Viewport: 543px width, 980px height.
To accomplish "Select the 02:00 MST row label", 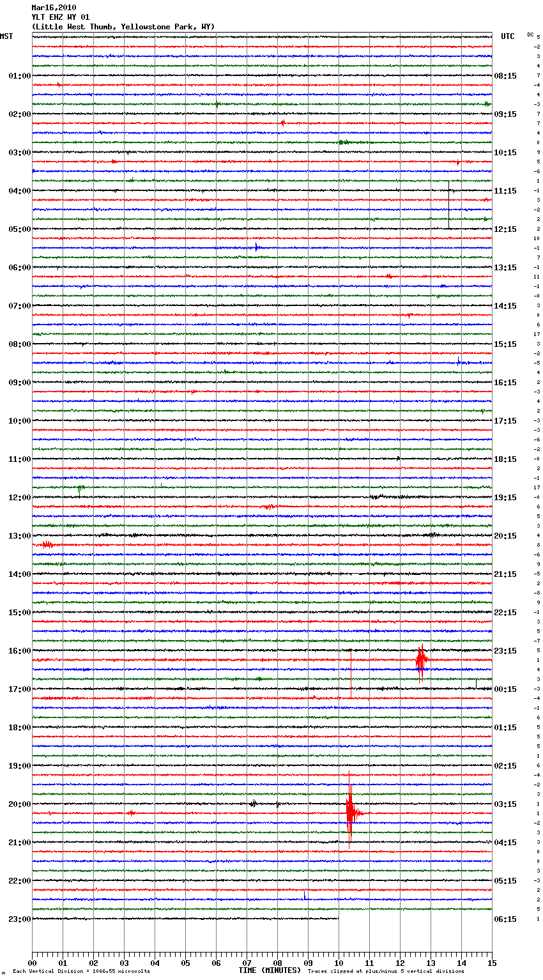I will (20, 114).
